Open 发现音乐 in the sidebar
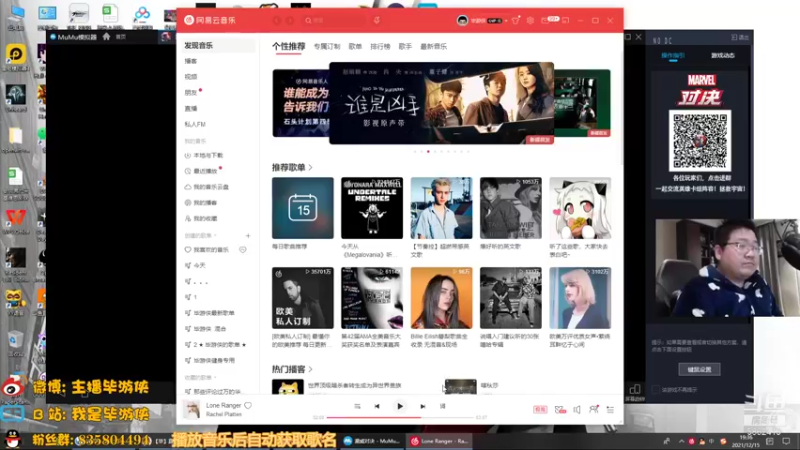 pyautogui.click(x=218, y=45)
